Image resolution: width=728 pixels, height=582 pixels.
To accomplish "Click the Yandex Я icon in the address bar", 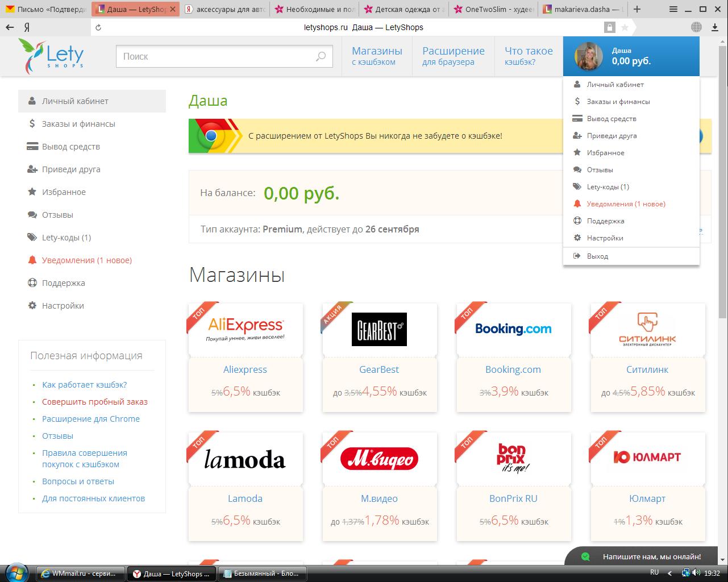I will (27, 27).
